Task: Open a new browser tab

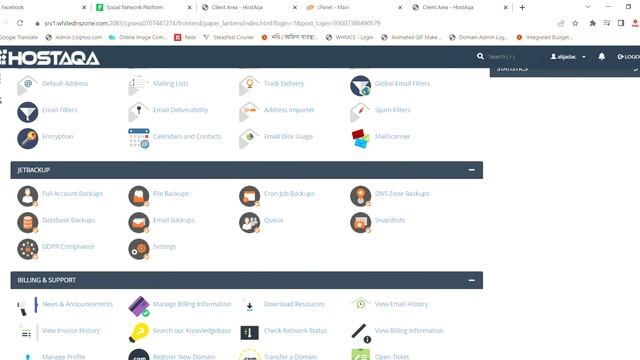Action: pyautogui.click(x=522, y=7)
